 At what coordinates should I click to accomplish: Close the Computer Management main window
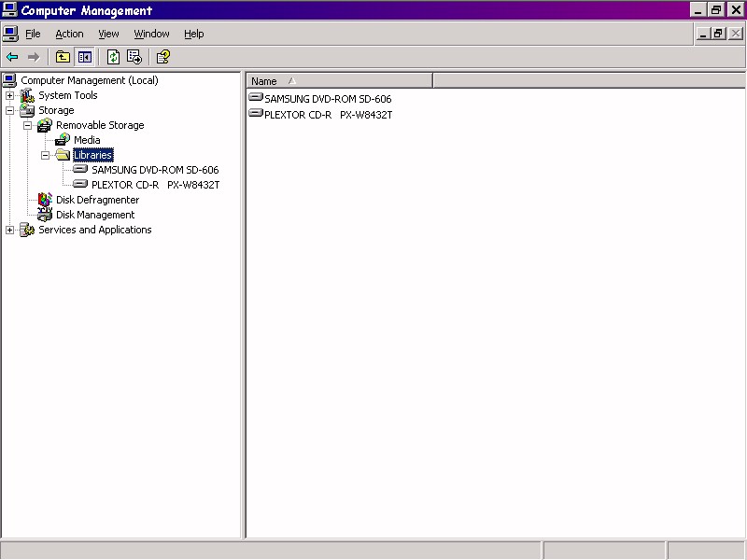coord(736,10)
